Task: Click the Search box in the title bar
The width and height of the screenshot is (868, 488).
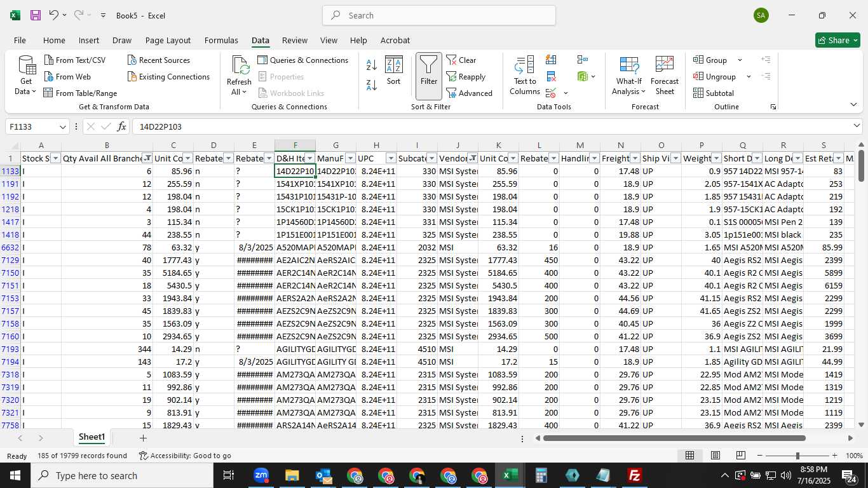Action: click(x=439, y=15)
